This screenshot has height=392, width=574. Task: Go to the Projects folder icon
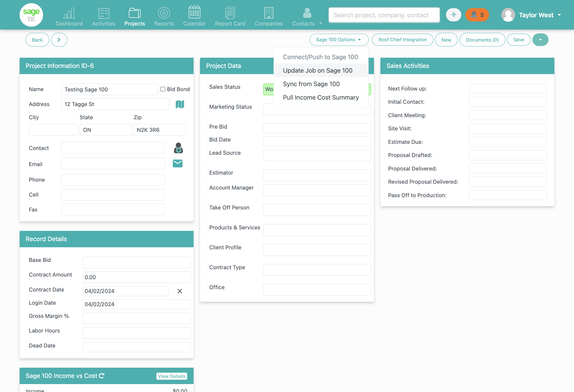[135, 13]
